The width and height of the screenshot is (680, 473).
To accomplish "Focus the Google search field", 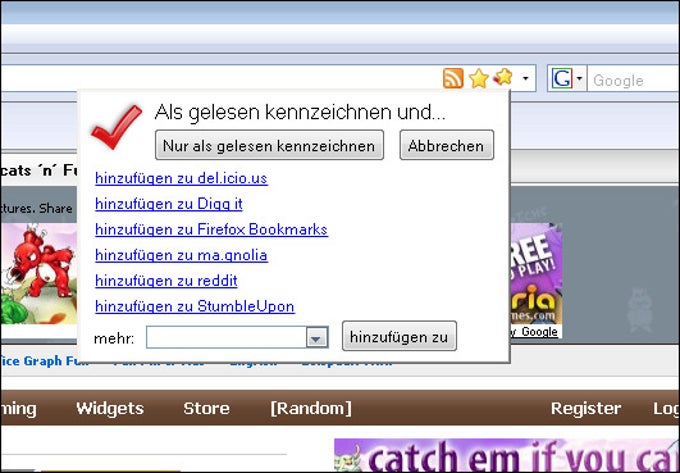I will click(x=634, y=80).
